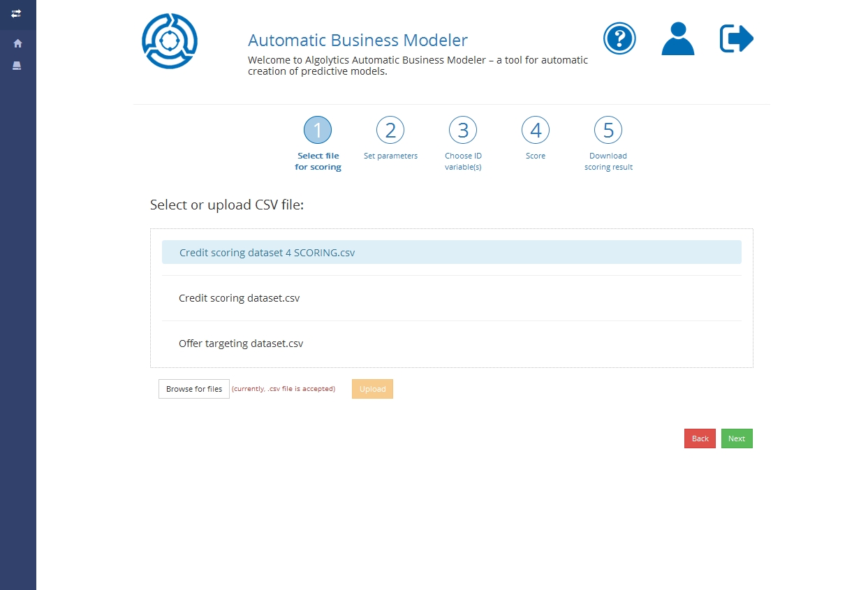The height and width of the screenshot is (590, 868).
Task: Toggle the sidebar collapse arrows icon
Action: click(17, 13)
